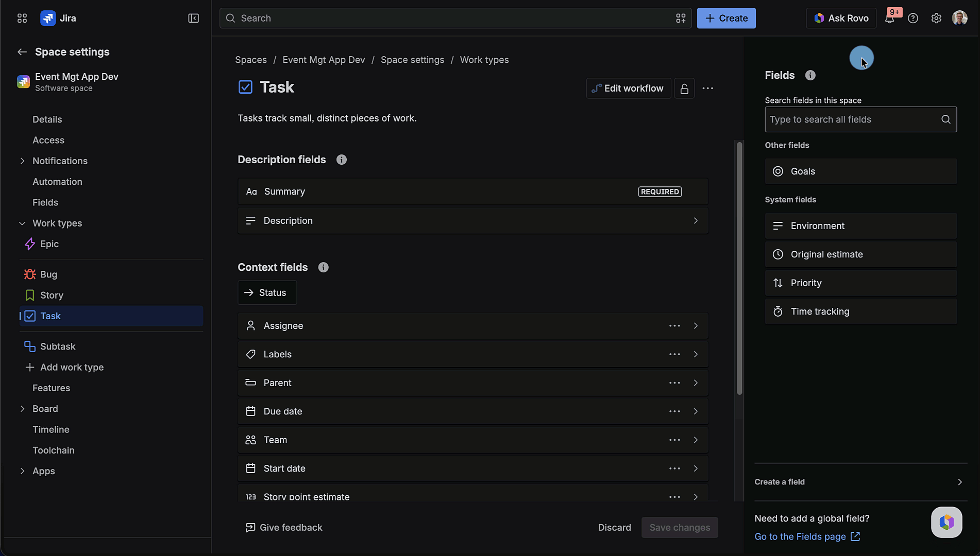This screenshot has height=556, width=980.
Task: Click the Give feedback button
Action: click(x=284, y=528)
